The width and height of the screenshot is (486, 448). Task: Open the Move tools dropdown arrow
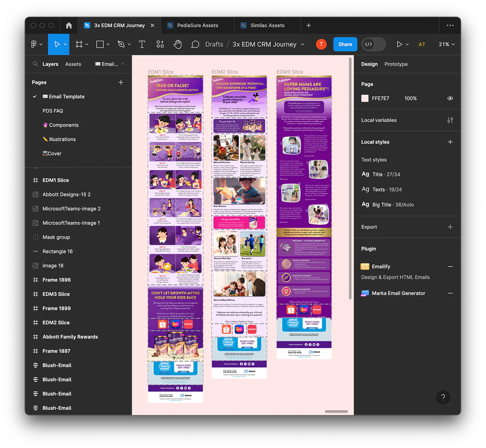[x=65, y=44]
